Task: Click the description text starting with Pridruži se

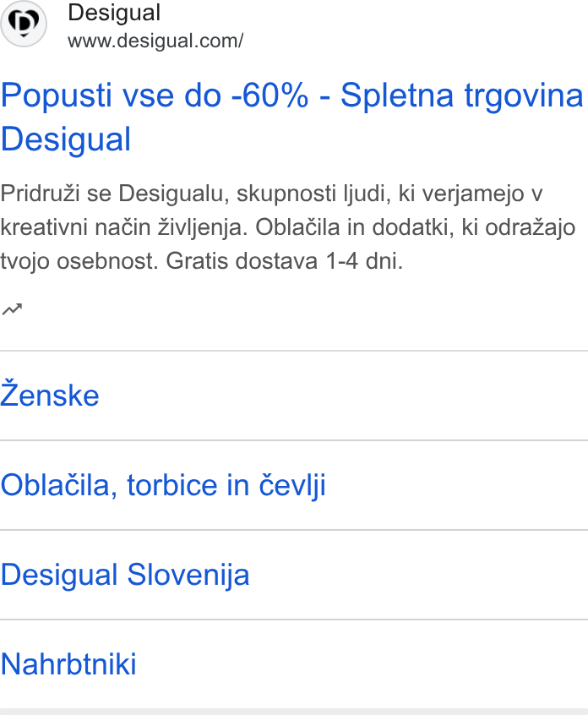Action: coord(287,227)
